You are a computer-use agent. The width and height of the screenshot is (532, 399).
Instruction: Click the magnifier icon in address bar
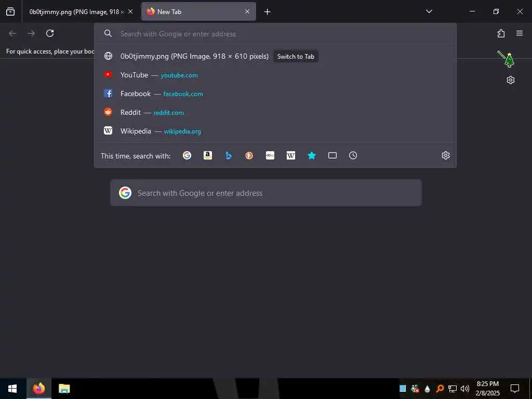(108, 33)
